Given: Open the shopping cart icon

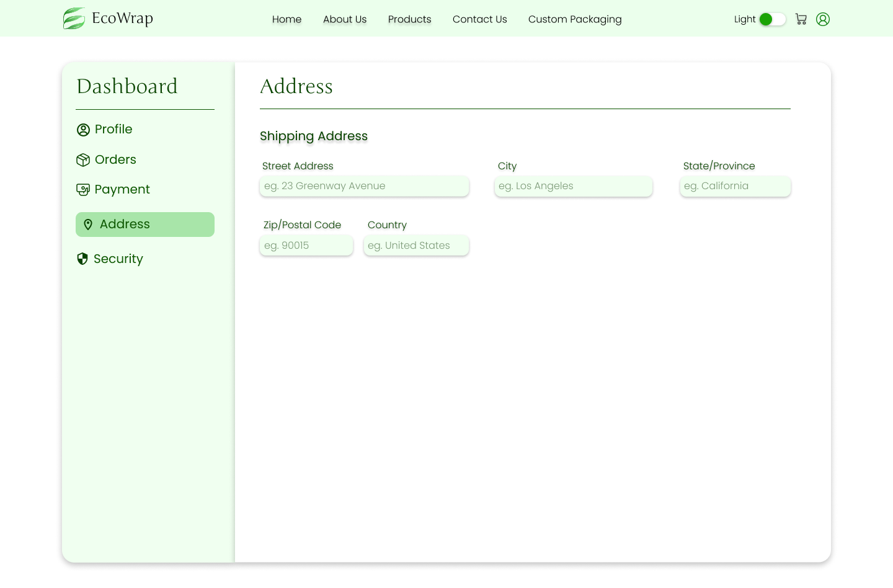Looking at the screenshot, I should 801,19.
